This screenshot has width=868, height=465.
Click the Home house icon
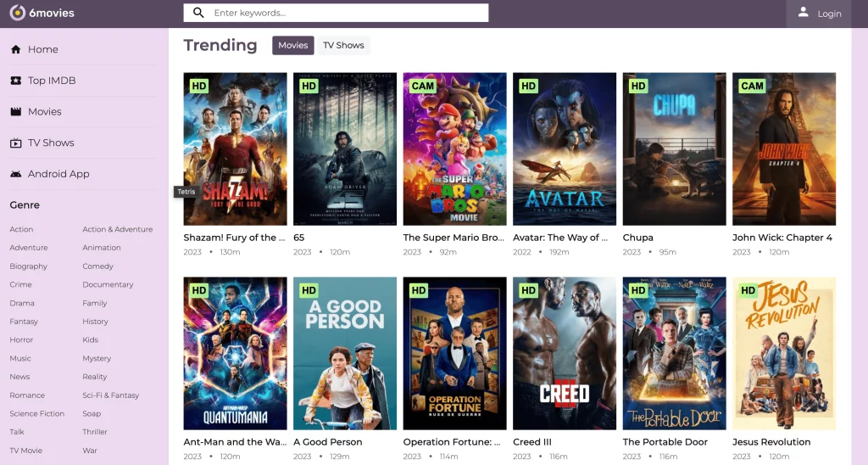15,49
